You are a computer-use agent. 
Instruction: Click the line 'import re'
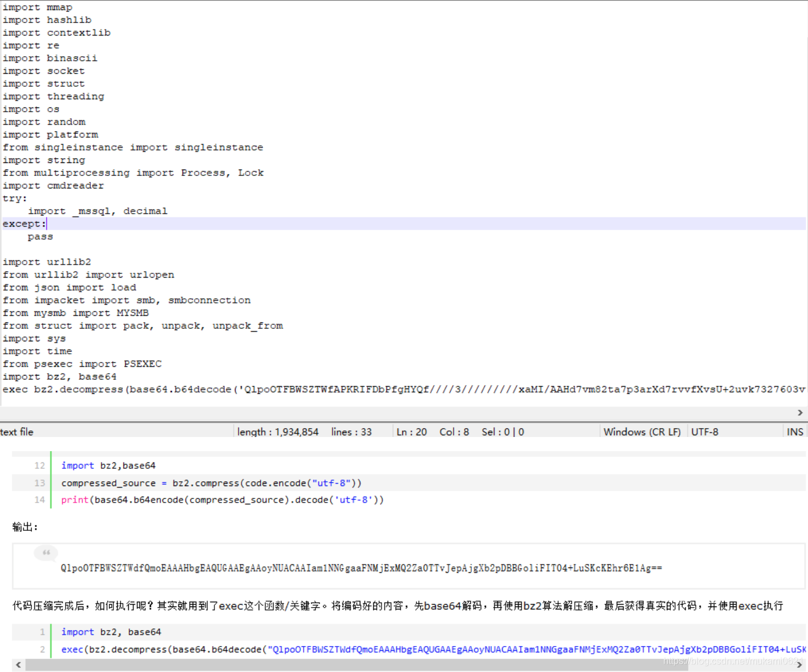(31, 45)
